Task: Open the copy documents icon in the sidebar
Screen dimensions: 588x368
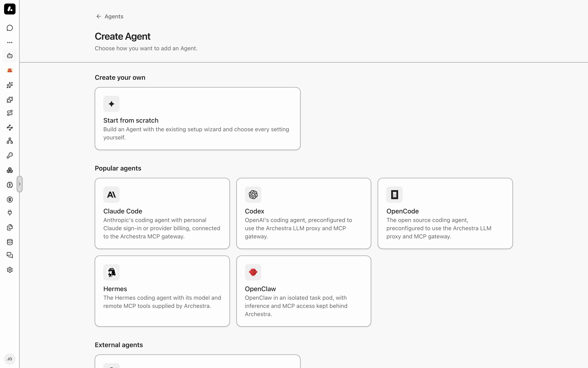Action: [x=10, y=227]
